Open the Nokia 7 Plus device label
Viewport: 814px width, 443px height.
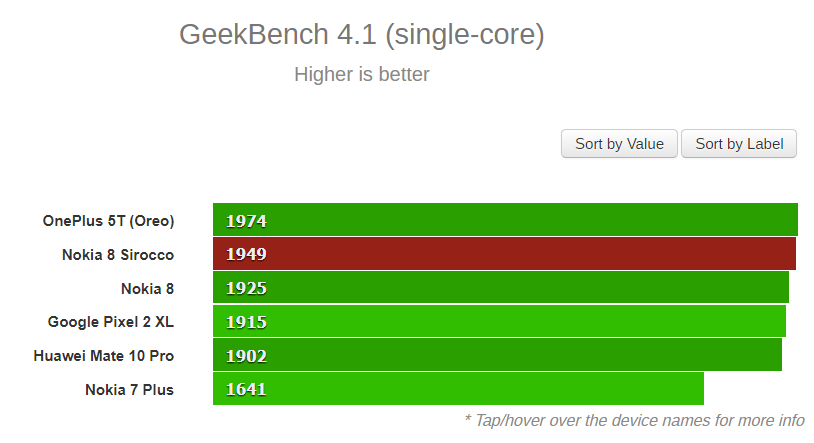[x=129, y=390]
